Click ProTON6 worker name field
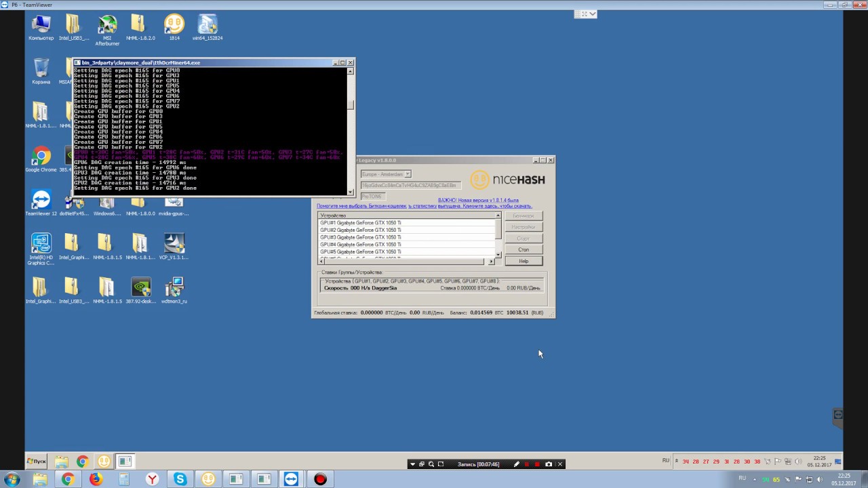The width and height of the screenshot is (868, 488). [372, 197]
